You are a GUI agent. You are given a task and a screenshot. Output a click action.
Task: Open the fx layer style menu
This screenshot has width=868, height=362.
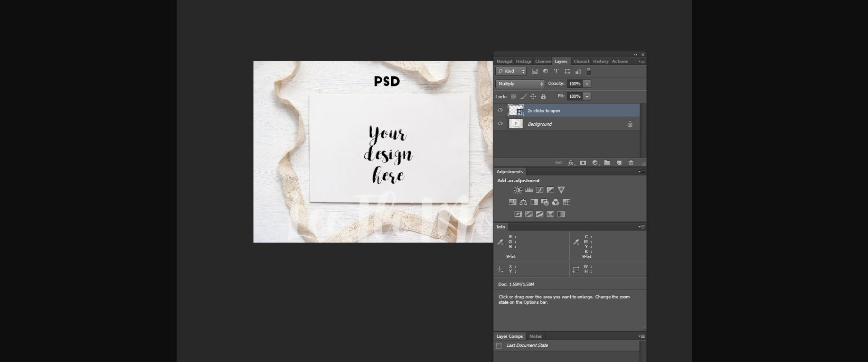pos(572,163)
